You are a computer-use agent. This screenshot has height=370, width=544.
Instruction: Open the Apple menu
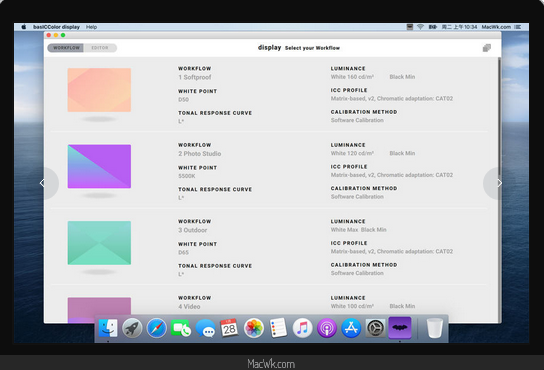click(x=24, y=27)
